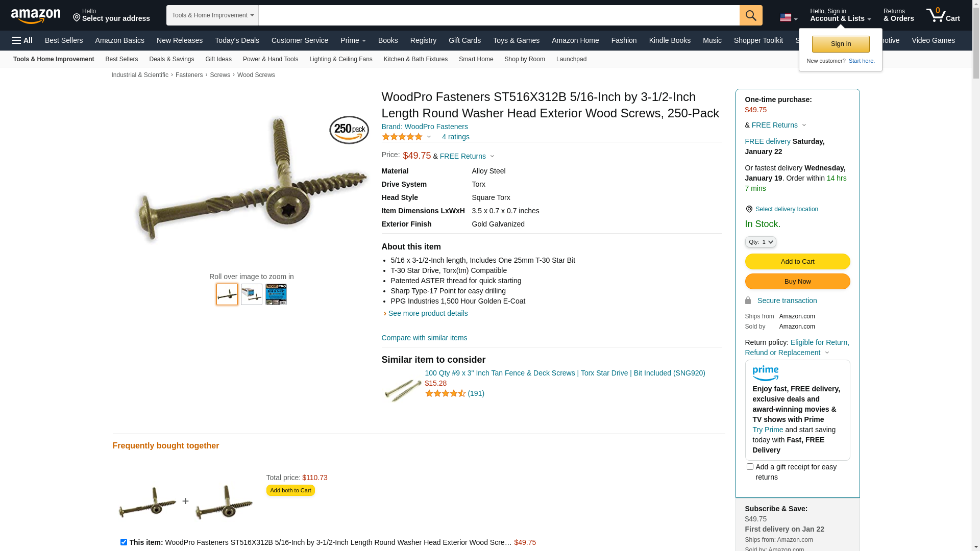The image size is (980, 551).
Task: Open the All hamburger menu
Action: pyautogui.click(x=22, y=40)
